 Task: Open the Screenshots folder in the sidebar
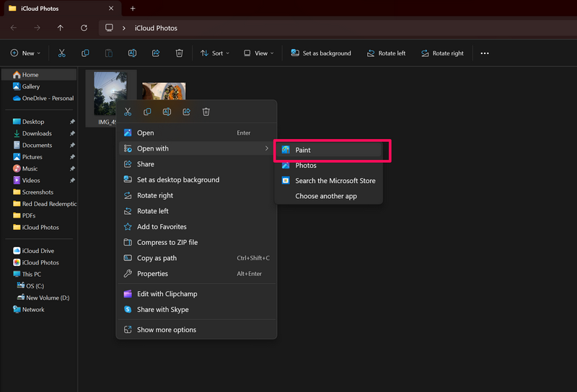click(38, 192)
